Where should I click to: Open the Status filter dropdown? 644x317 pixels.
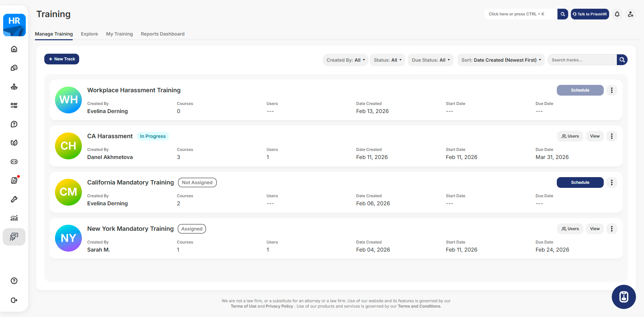[387, 60]
